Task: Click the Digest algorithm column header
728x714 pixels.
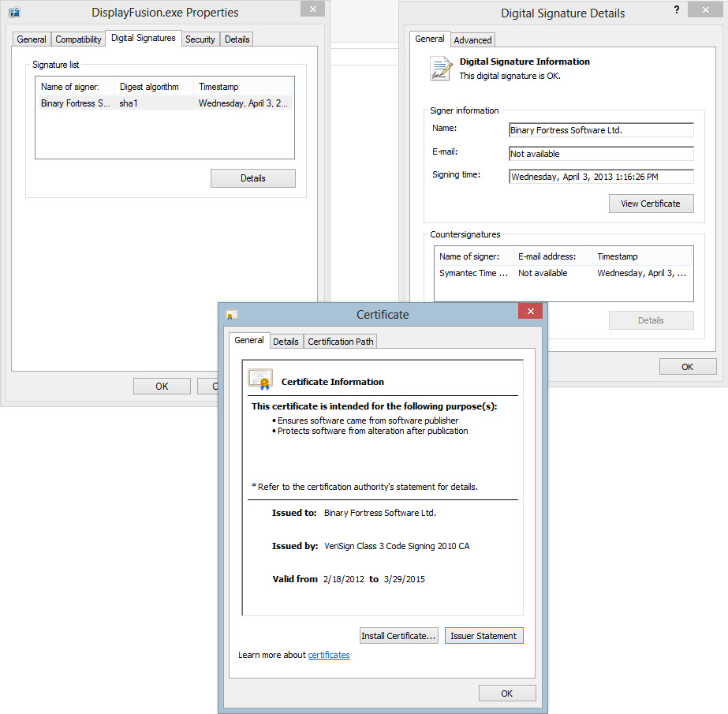Action: 154,87
